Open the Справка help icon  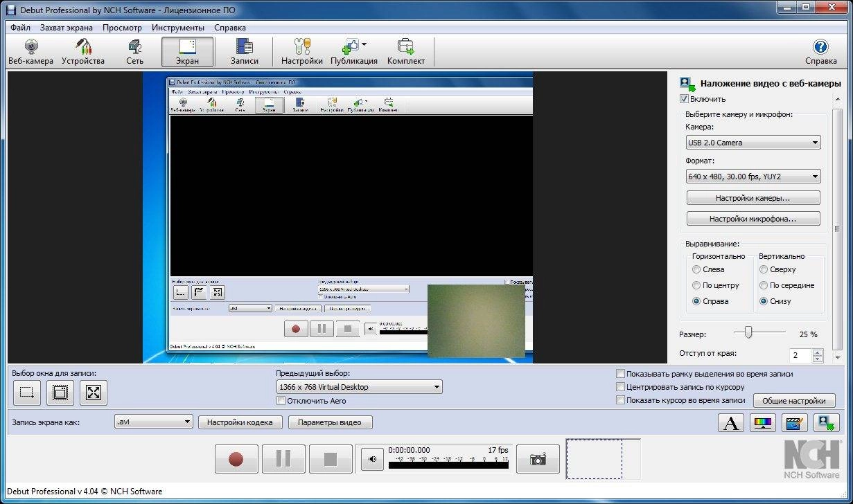click(820, 53)
